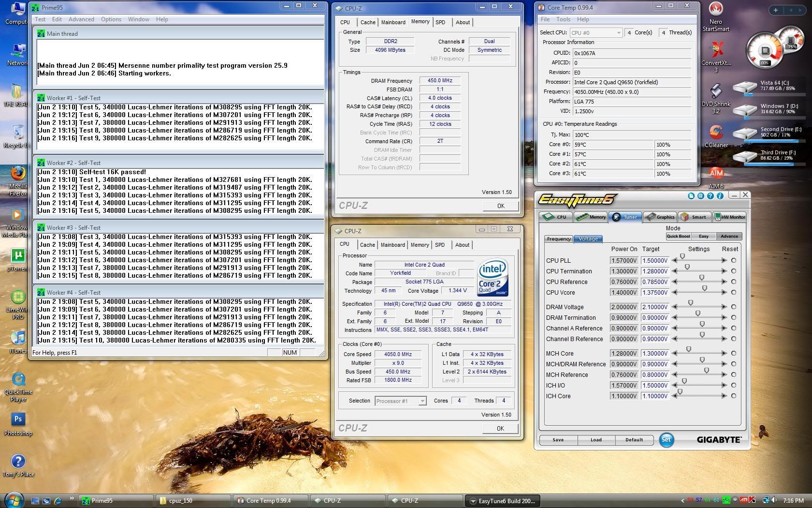Switch to the SPD tab in upper CPU-Z
This screenshot has height=508, width=812.
coord(440,22)
